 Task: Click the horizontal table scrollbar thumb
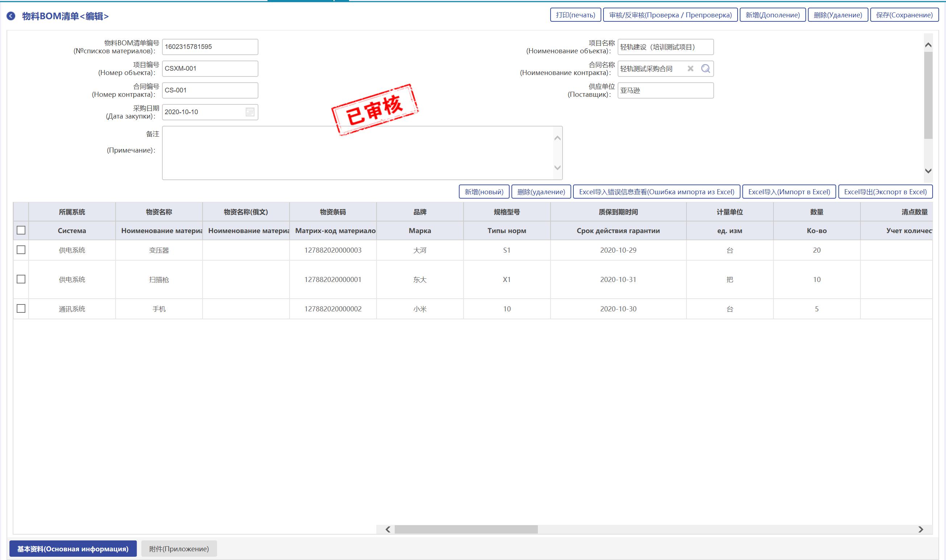click(x=466, y=530)
